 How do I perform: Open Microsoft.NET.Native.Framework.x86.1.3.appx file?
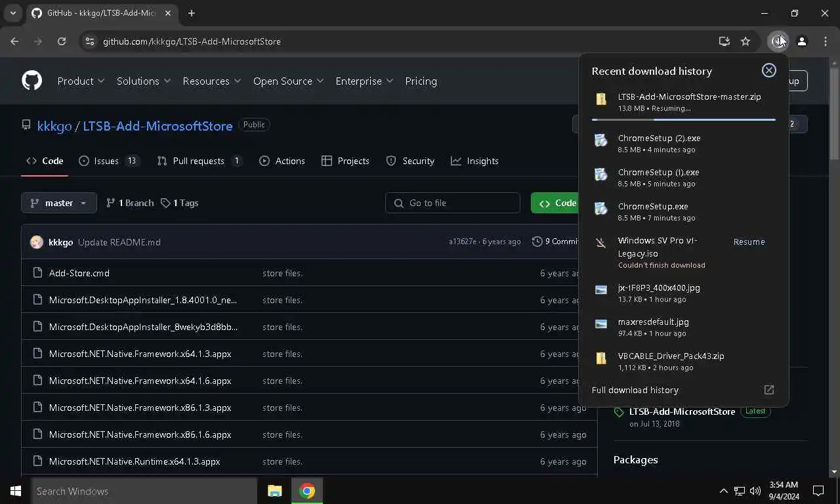coord(140,408)
